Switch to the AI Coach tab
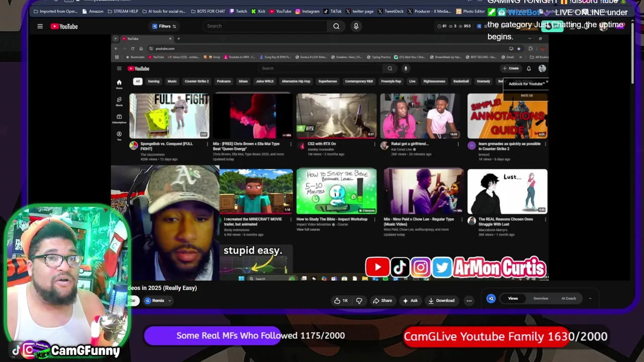Screen dimensions: 644x362 point(569,299)
